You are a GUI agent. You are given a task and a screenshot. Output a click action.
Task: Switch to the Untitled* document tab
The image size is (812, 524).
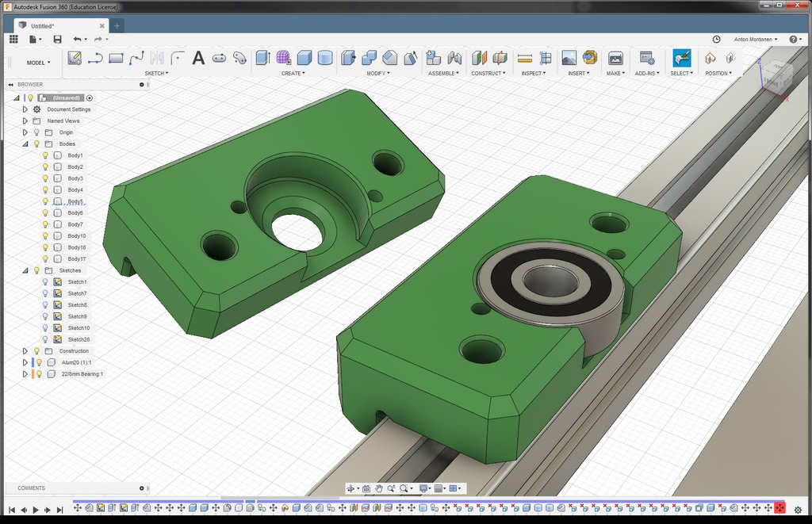[43, 25]
